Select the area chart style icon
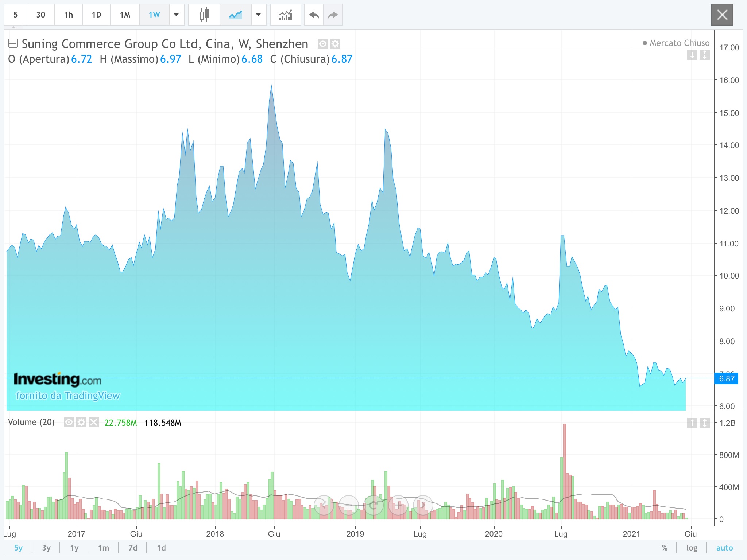 [x=235, y=15]
